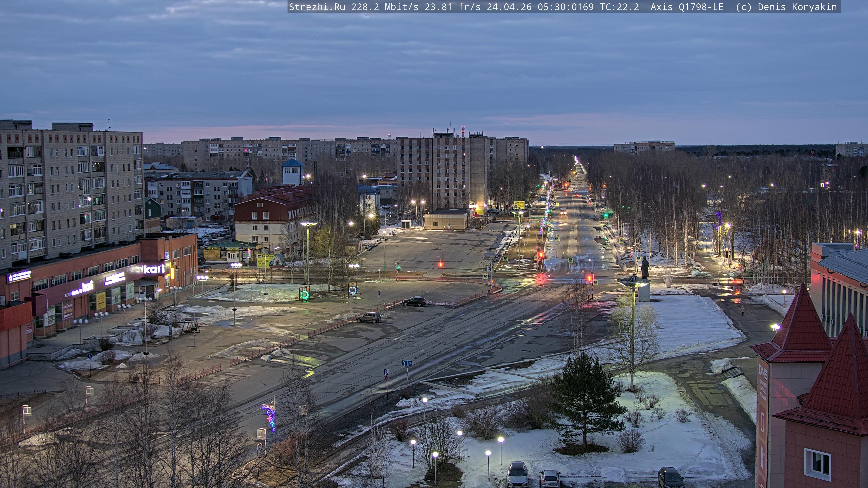The height and width of the screenshot is (488, 868).
Task: Click the dark SUV parked near fence
Action: [414, 301]
